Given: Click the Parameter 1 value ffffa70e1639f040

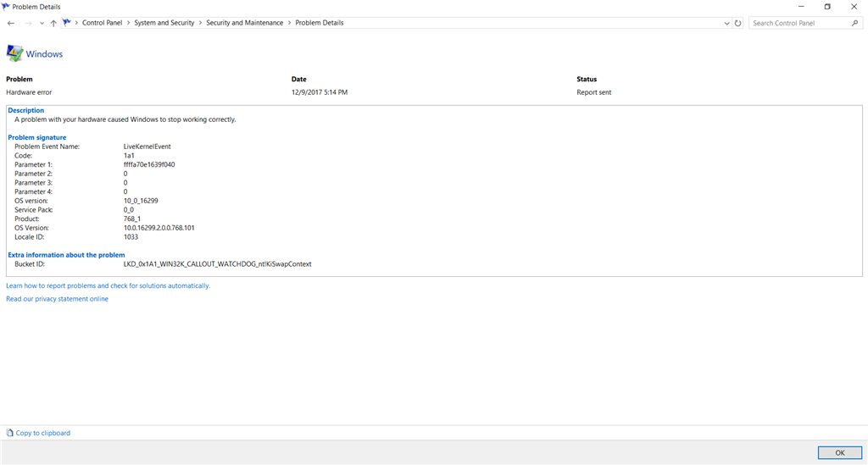Looking at the screenshot, I should pos(149,165).
